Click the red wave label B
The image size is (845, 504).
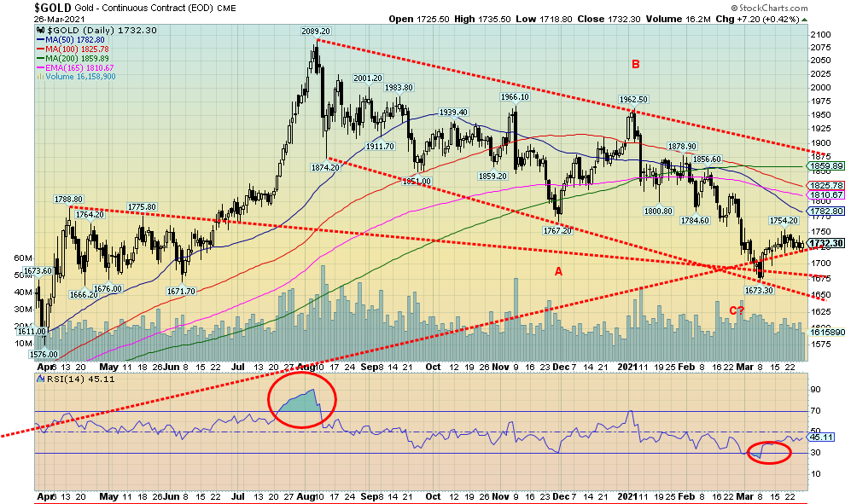(x=634, y=64)
